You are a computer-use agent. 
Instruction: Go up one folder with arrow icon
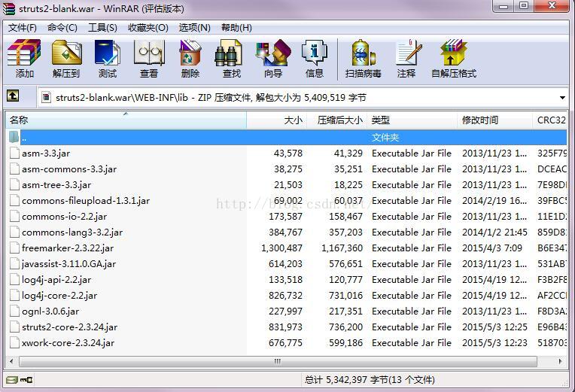13,96
